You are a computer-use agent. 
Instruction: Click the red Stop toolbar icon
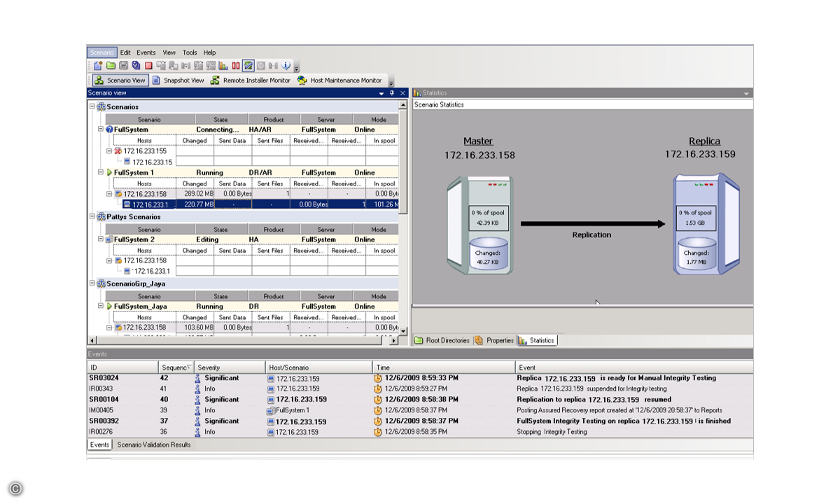[x=148, y=66]
